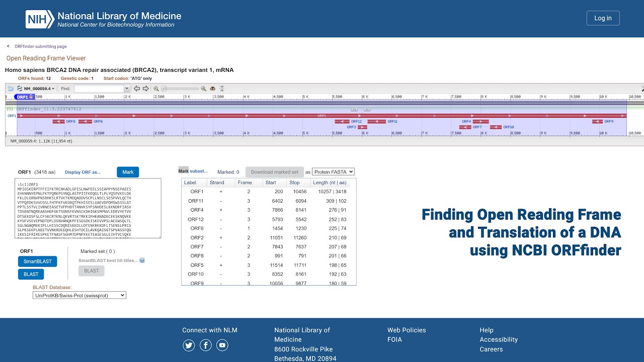Click the flip strands icon

pyautogui.click(x=222, y=88)
